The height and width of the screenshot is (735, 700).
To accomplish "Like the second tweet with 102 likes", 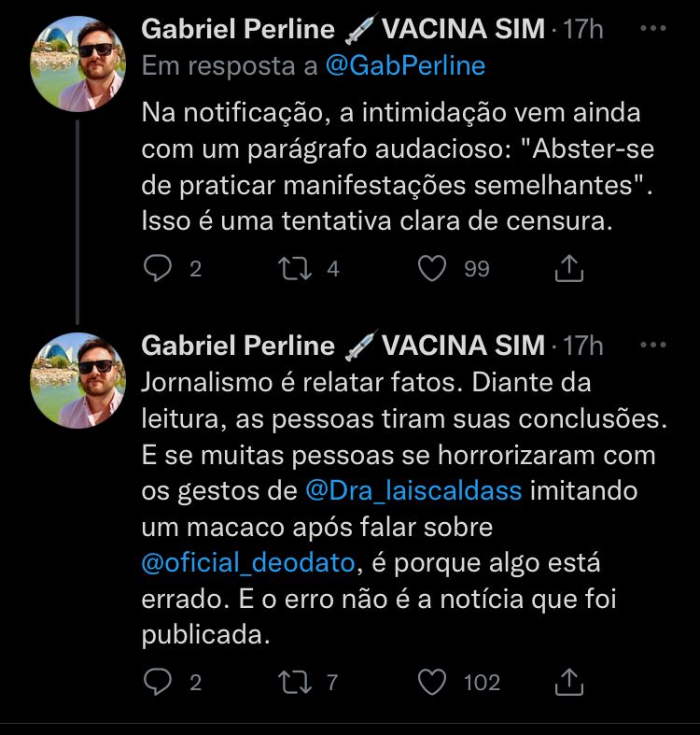I will point(431,683).
